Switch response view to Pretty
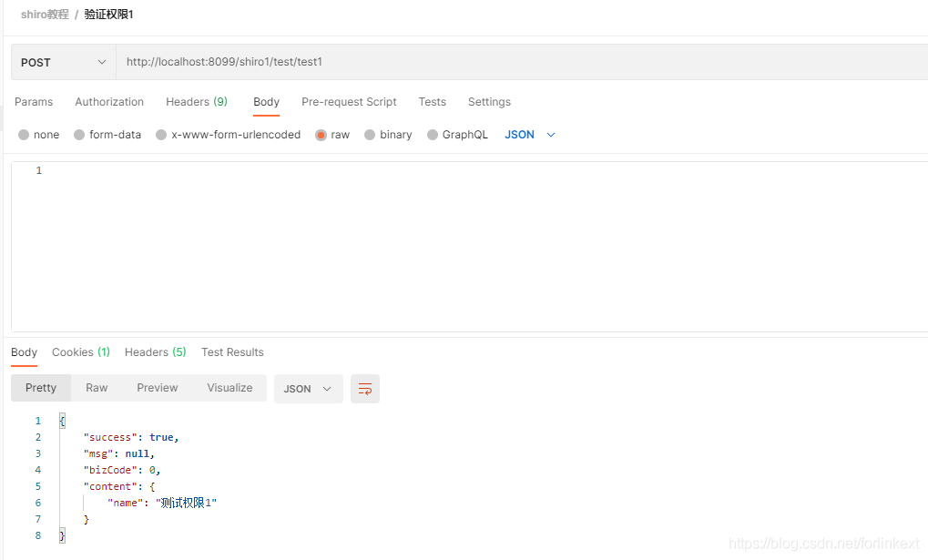Viewport: 928px width, 560px height. pyautogui.click(x=41, y=388)
